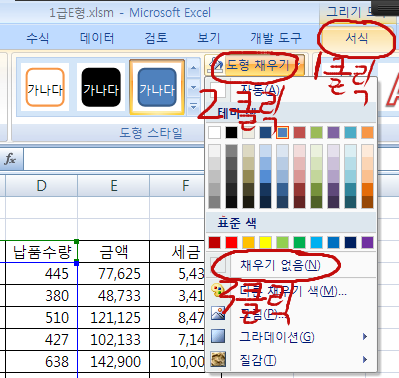Screen dimensions: 399x378
Task: Select column E header
Action: point(114,186)
